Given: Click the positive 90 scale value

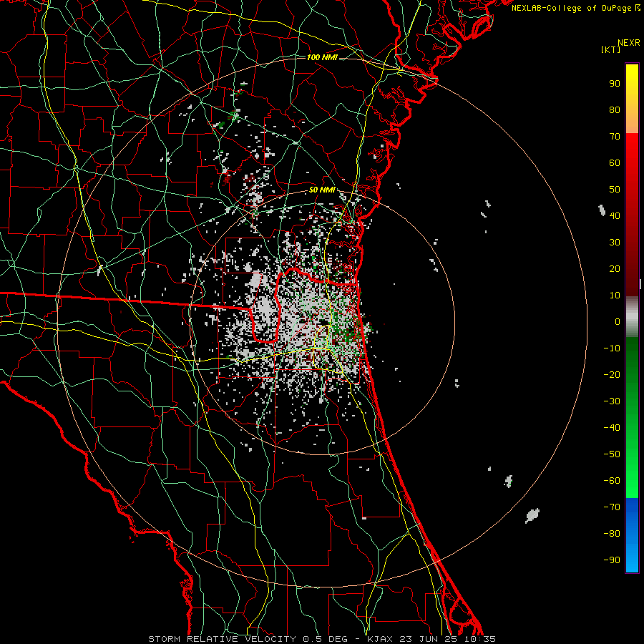Looking at the screenshot, I should click(615, 84).
